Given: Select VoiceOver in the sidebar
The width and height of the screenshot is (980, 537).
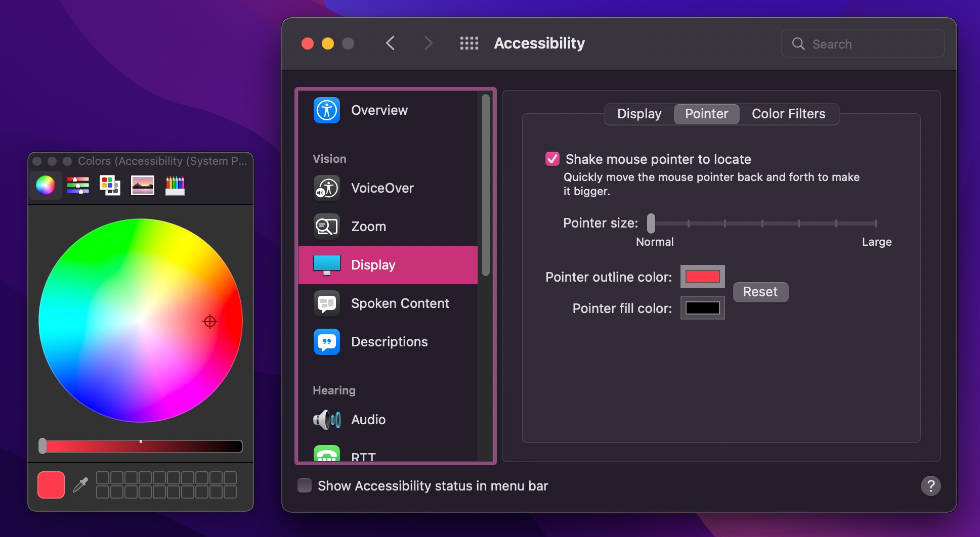Looking at the screenshot, I should click(x=382, y=188).
